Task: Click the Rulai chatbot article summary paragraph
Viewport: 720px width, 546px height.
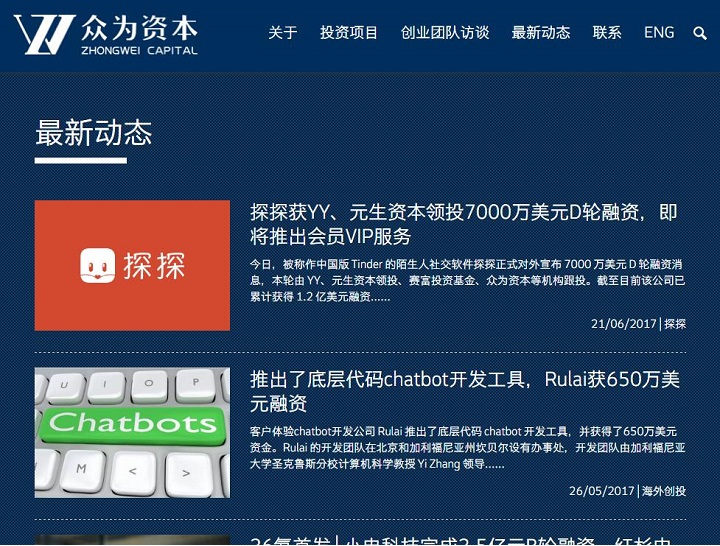Action: click(468, 448)
